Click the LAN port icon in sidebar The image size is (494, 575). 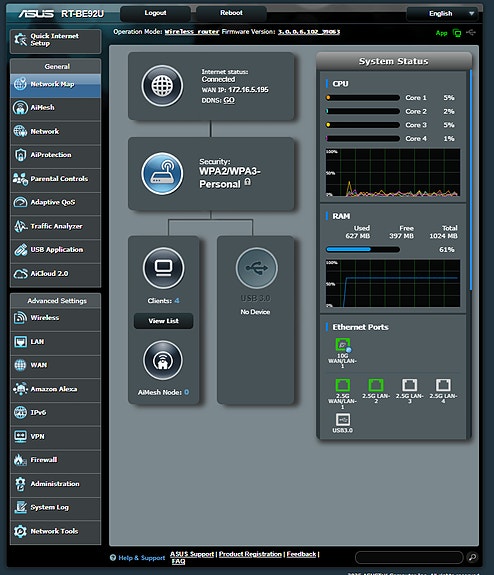pyautogui.click(x=20, y=342)
